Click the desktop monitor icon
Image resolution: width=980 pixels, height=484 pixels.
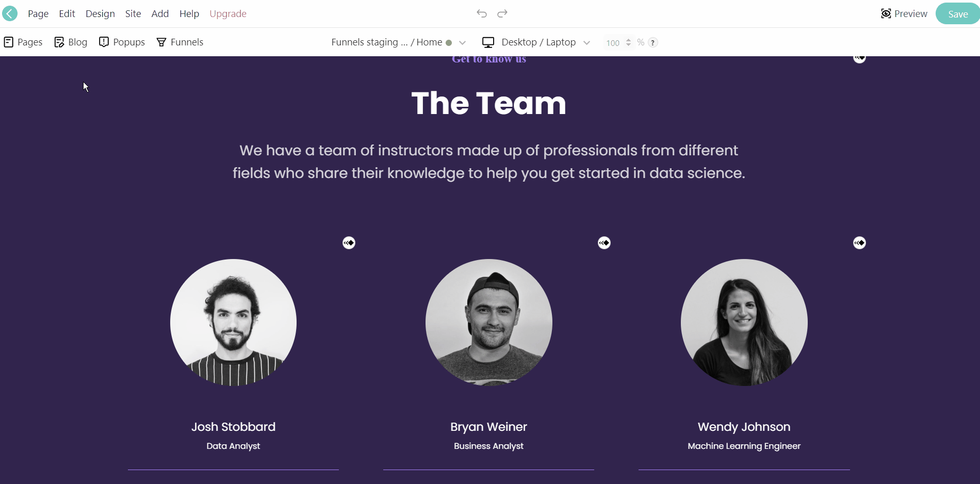(488, 42)
